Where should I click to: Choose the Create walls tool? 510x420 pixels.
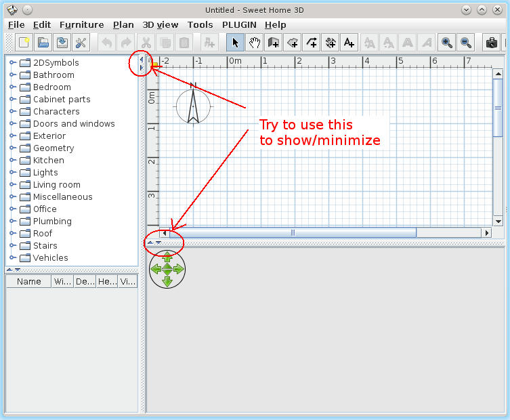pos(273,43)
